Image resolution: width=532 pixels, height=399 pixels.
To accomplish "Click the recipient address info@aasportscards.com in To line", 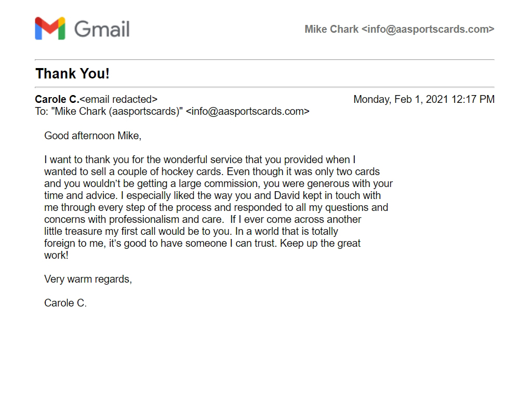I will click(x=248, y=111).
